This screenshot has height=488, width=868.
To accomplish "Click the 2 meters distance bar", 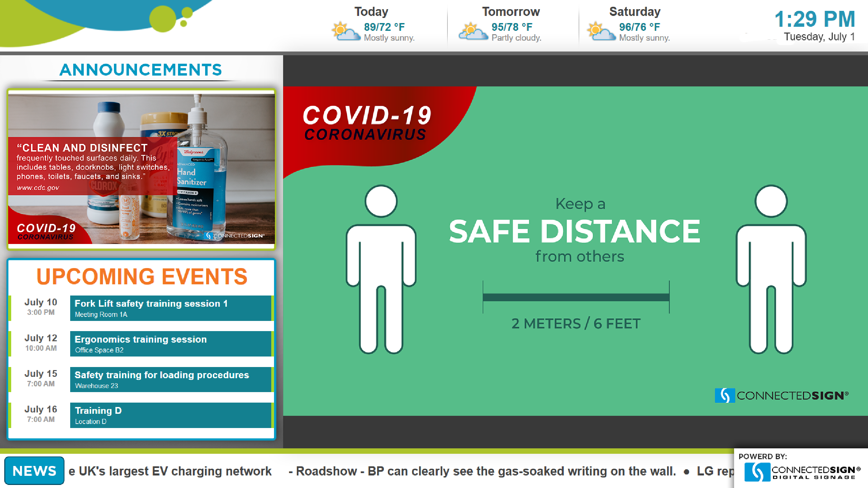I will pos(576,297).
